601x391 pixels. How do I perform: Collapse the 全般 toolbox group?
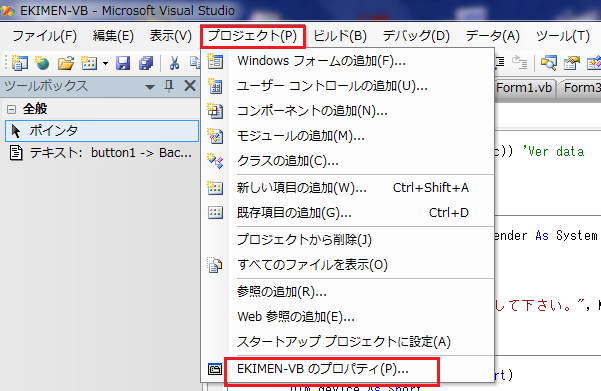[x=11, y=109]
